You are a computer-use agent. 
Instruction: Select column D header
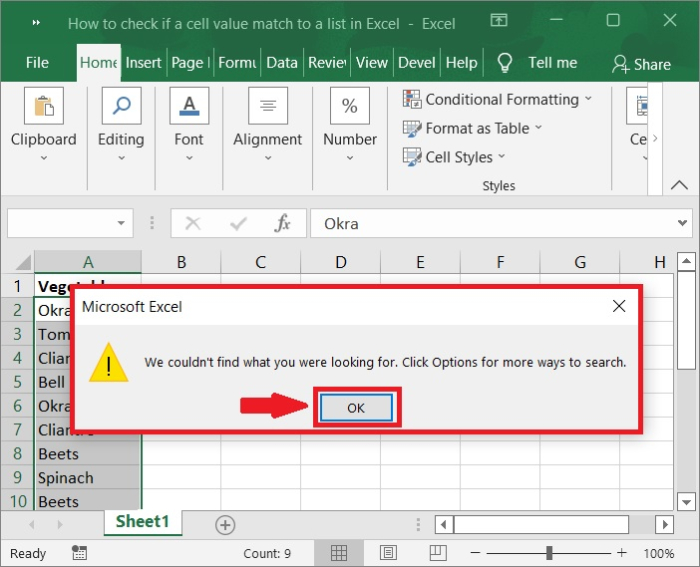pyautogui.click(x=341, y=262)
